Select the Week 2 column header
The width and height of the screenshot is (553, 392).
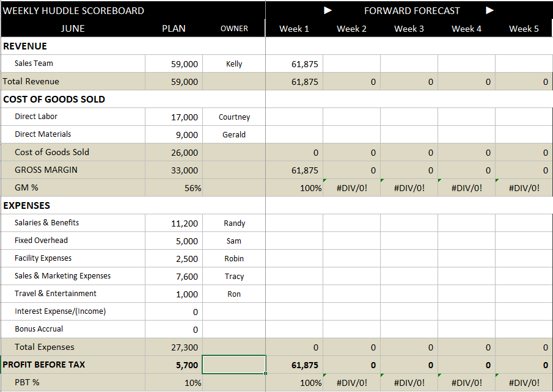point(351,29)
